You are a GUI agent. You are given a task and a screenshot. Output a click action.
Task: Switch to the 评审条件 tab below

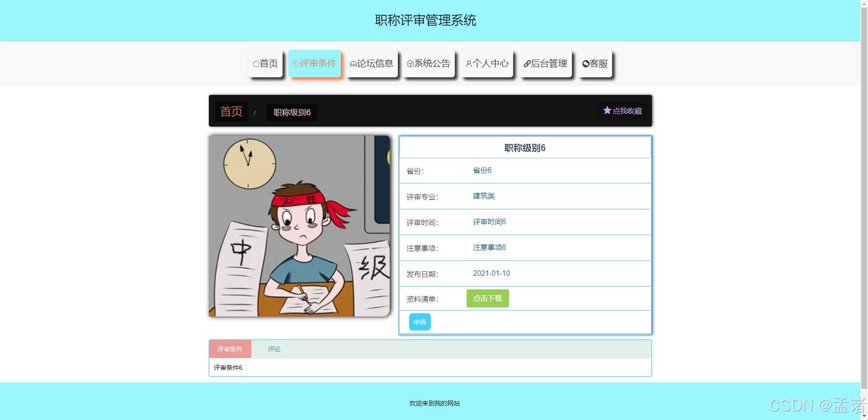[230, 349]
